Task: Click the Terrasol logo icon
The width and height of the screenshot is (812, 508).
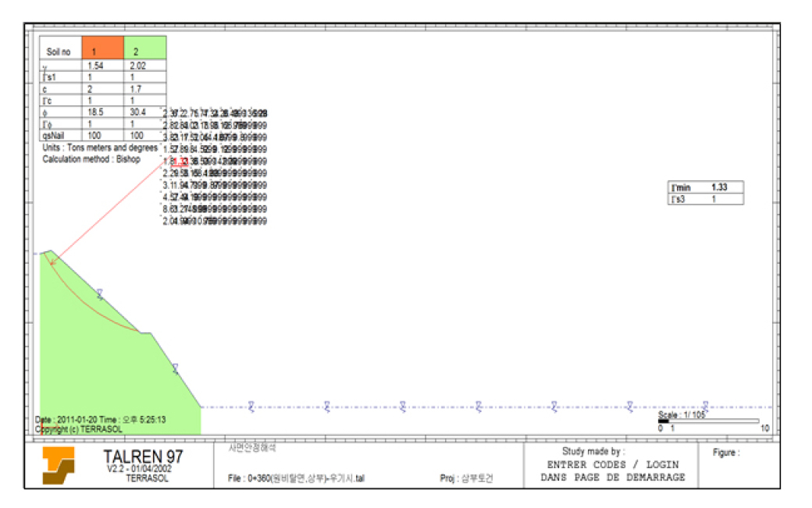Action: tap(59, 465)
